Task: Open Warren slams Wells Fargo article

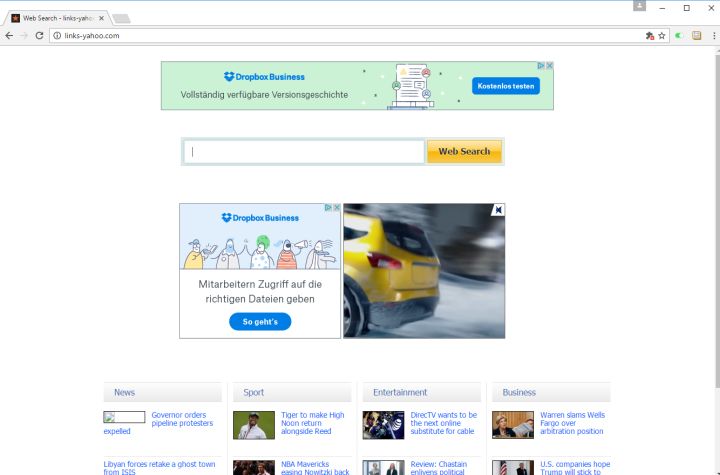Action: 572,423
